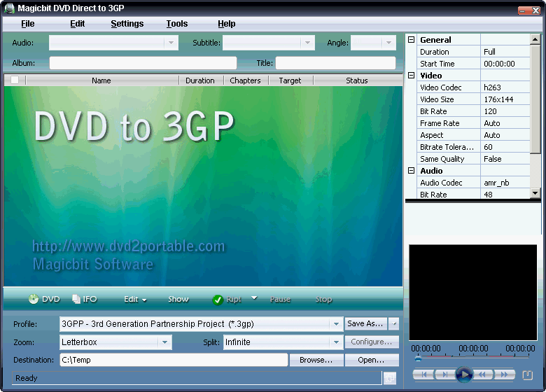Fast forward the preview player
The image size is (546, 392).
pos(505,374)
